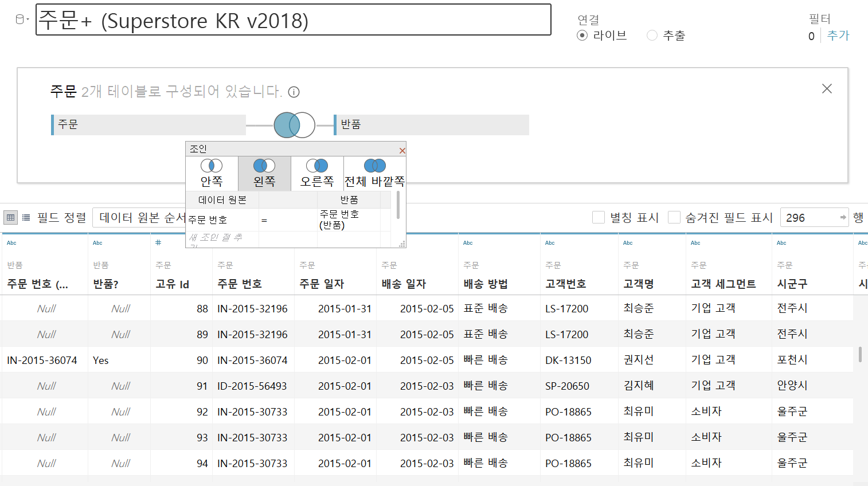The image size is (868, 486).
Task: Select the 추출 extract connection option
Action: coord(652,36)
